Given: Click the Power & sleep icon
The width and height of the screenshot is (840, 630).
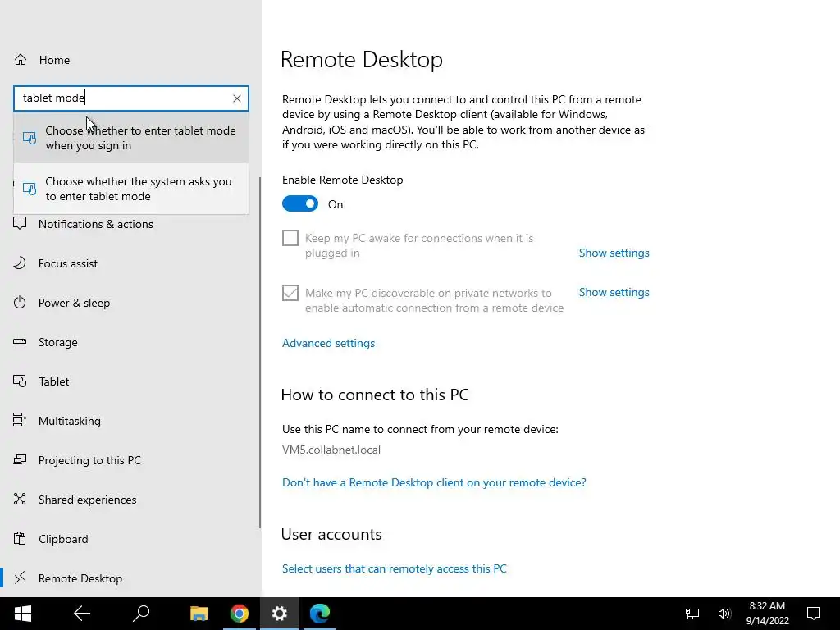Looking at the screenshot, I should point(20,302).
